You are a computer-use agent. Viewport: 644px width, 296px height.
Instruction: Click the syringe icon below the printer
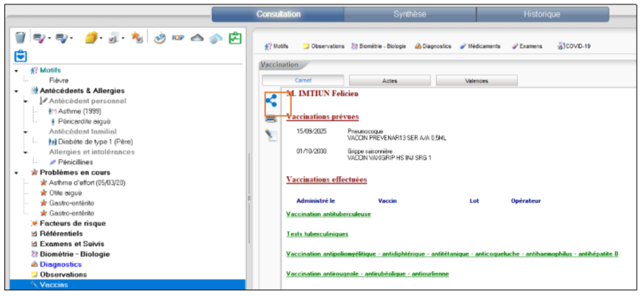pos(271,135)
